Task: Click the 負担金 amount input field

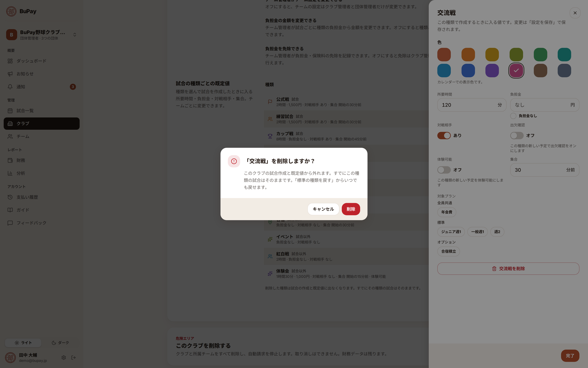Action: (545, 105)
